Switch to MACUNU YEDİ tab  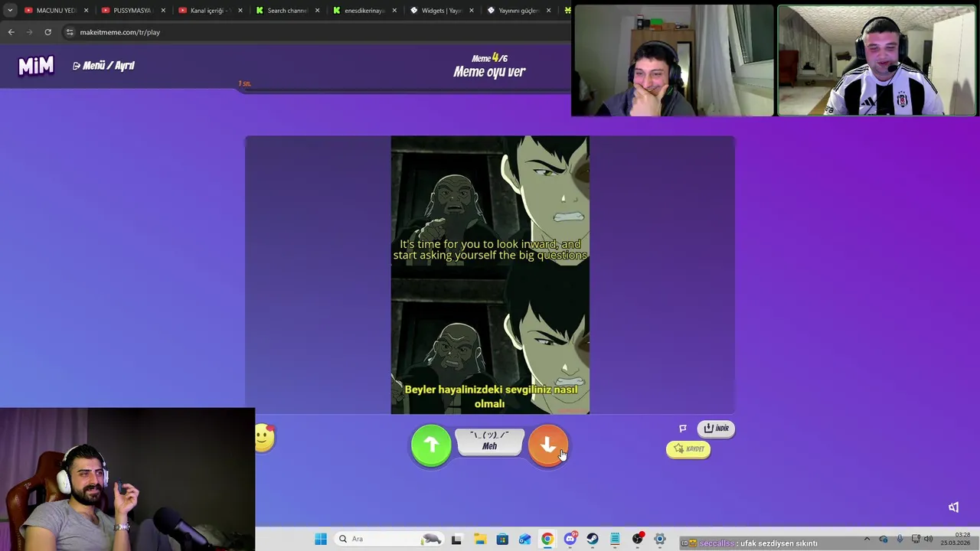57,11
